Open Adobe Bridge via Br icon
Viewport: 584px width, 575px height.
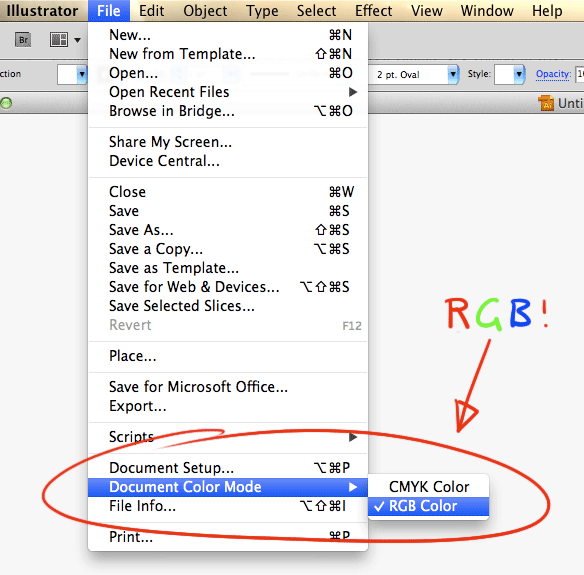point(23,39)
